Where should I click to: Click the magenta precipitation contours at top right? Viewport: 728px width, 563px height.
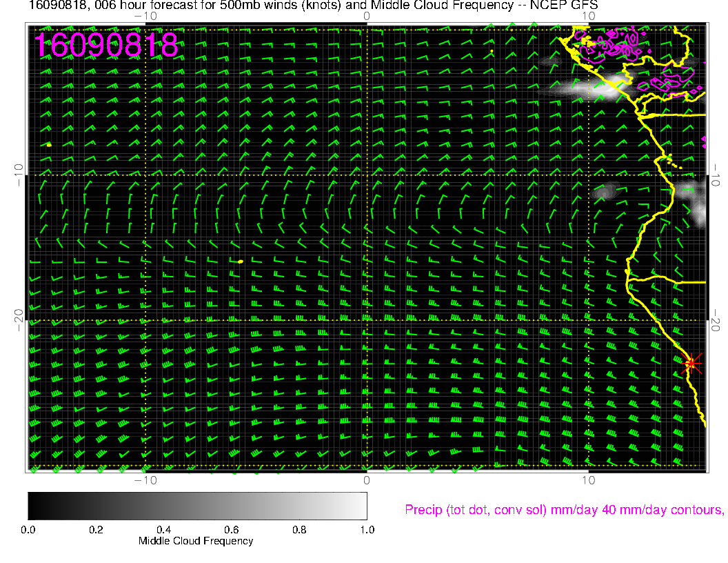tap(614, 47)
